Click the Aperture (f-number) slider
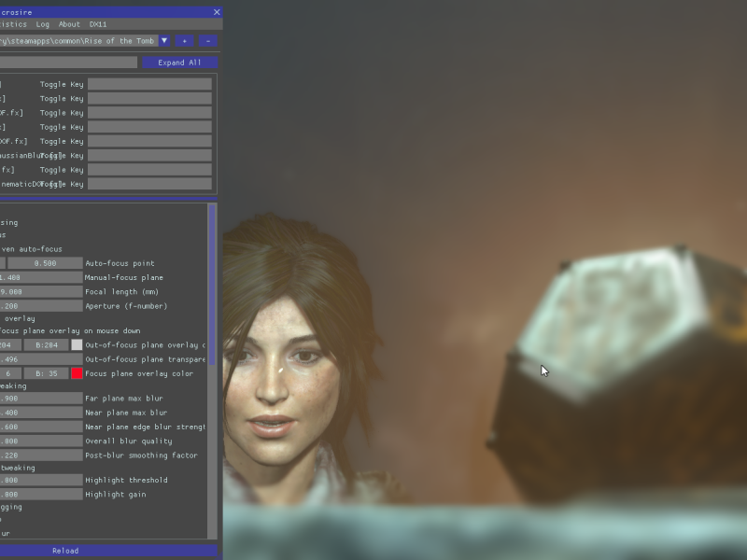This screenshot has width=747, height=560. point(41,306)
